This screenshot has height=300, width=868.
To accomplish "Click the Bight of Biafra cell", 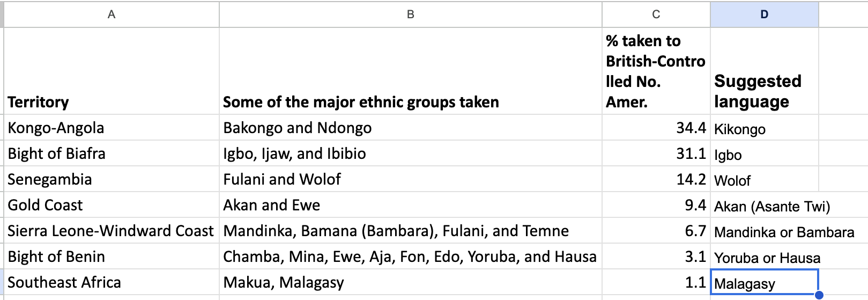I will (112, 153).
